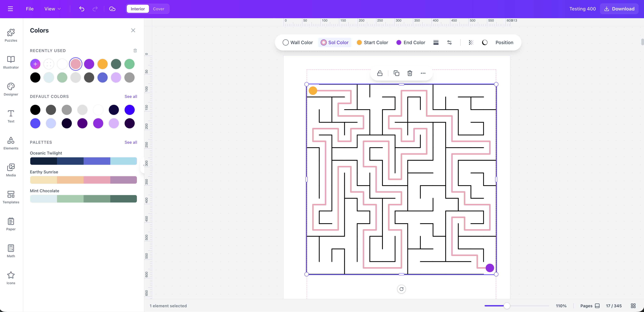The height and width of the screenshot is (312, 644).
Task: Switch to the Cover tab
Action: click(x=159, y=9)
